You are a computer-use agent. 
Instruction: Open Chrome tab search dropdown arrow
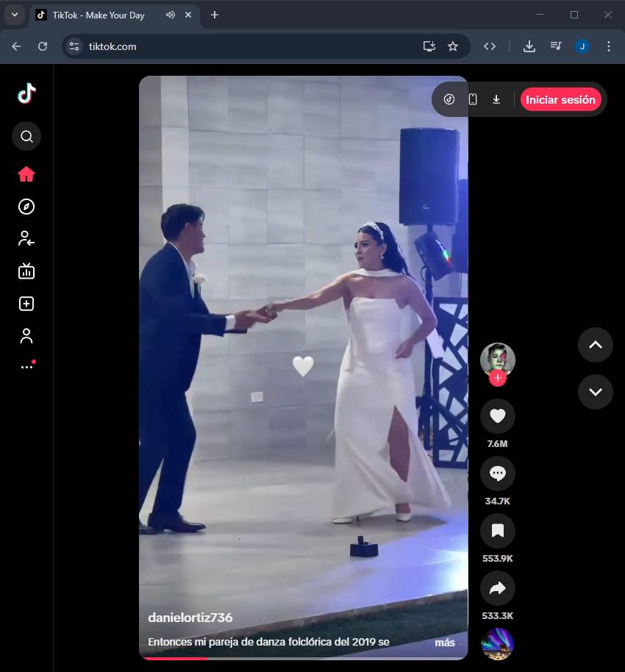pyautogui.click(x=14, y=15)
